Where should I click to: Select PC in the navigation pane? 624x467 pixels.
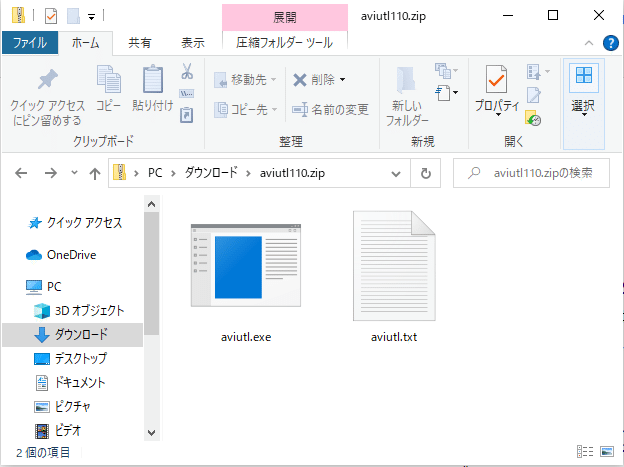[44, 287]
